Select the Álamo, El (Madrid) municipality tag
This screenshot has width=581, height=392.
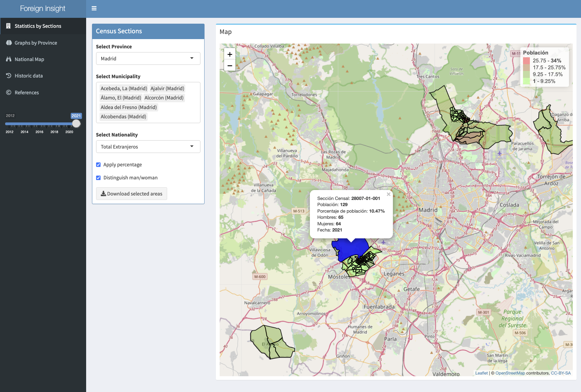click(x=121, y=98)
